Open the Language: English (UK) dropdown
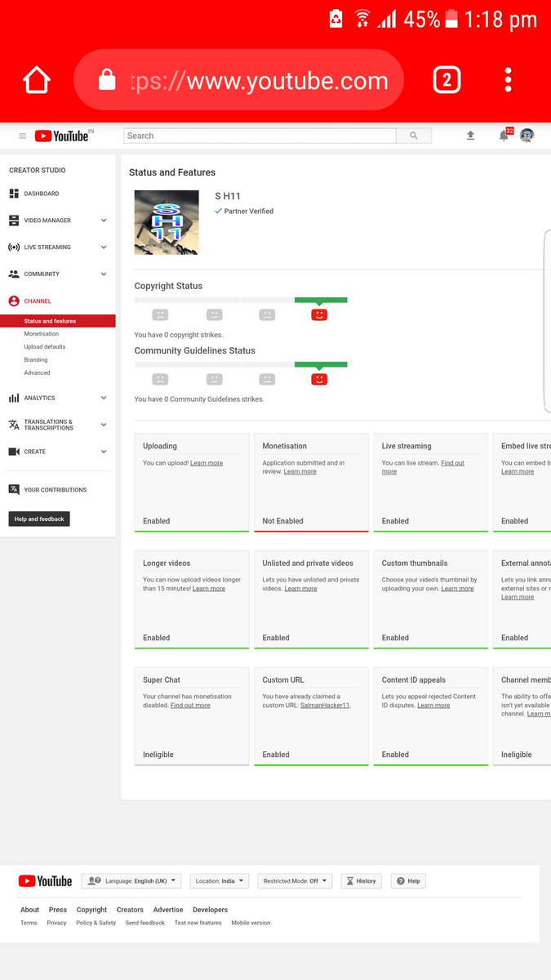 point(131,881)
